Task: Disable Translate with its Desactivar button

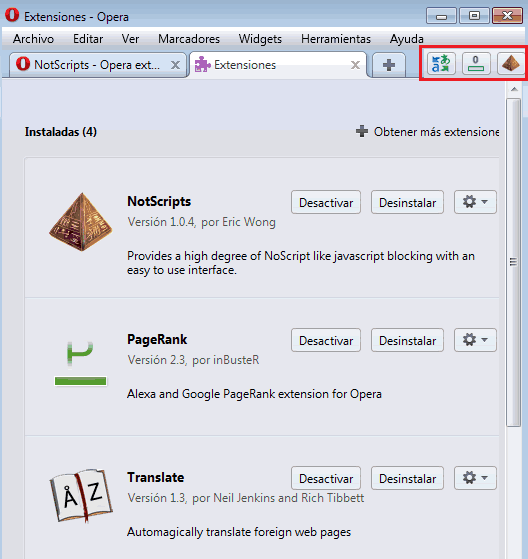Action: (x=326, y=478)
